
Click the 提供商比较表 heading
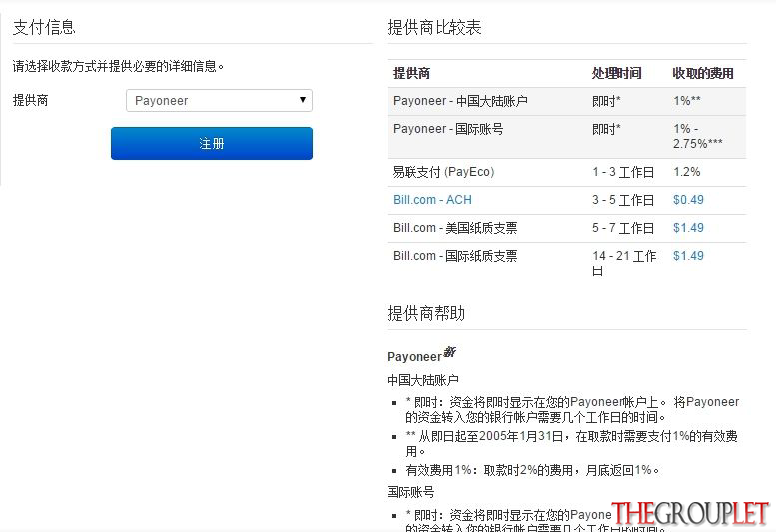click(x=434, y=27)
